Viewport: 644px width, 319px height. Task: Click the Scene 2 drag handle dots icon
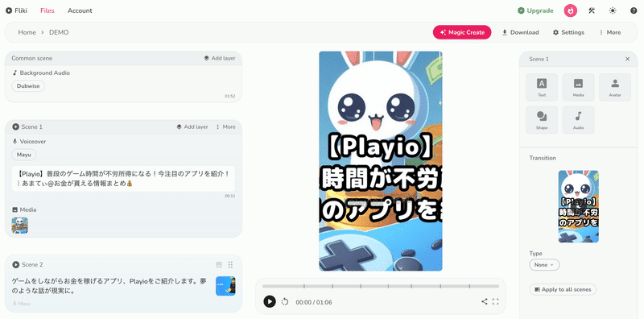pos(230,265)
